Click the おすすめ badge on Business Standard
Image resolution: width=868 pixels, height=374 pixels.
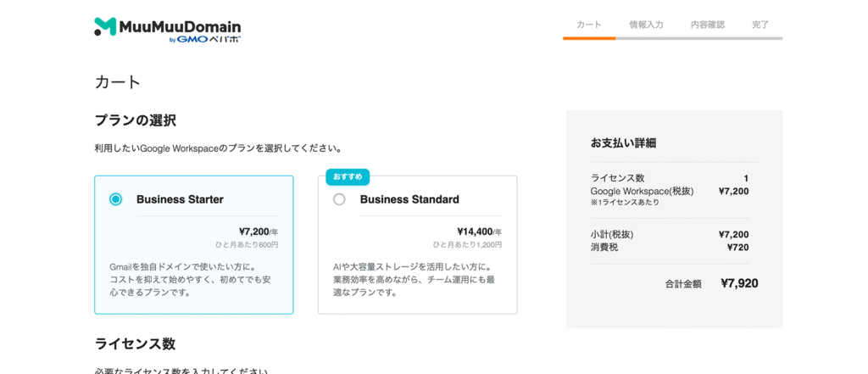tap(348, 176)
